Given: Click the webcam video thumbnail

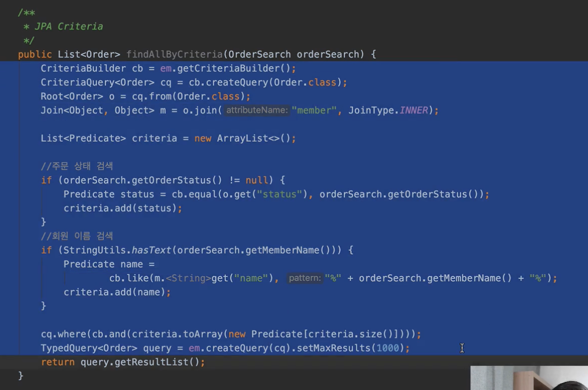Looking at the screenshot, I should pos(529,378).
